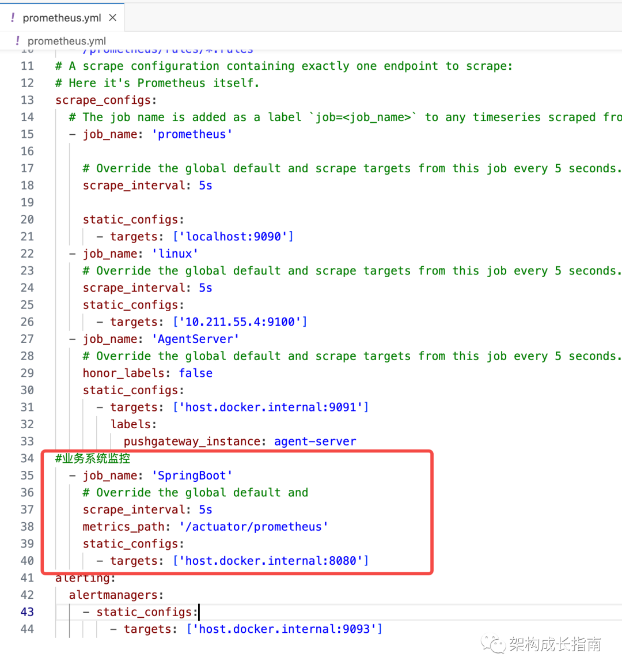This screenshot has width=622, height=672.
Task: Select line number 43 in the gutter
Action: (x=27, y=611)
